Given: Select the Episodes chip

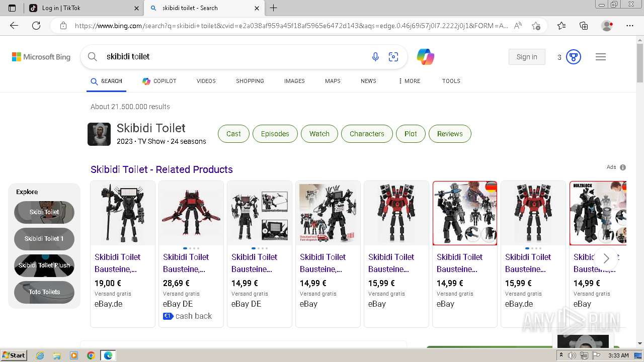Looking at the screenshot, I should click(x=275, y=134).
